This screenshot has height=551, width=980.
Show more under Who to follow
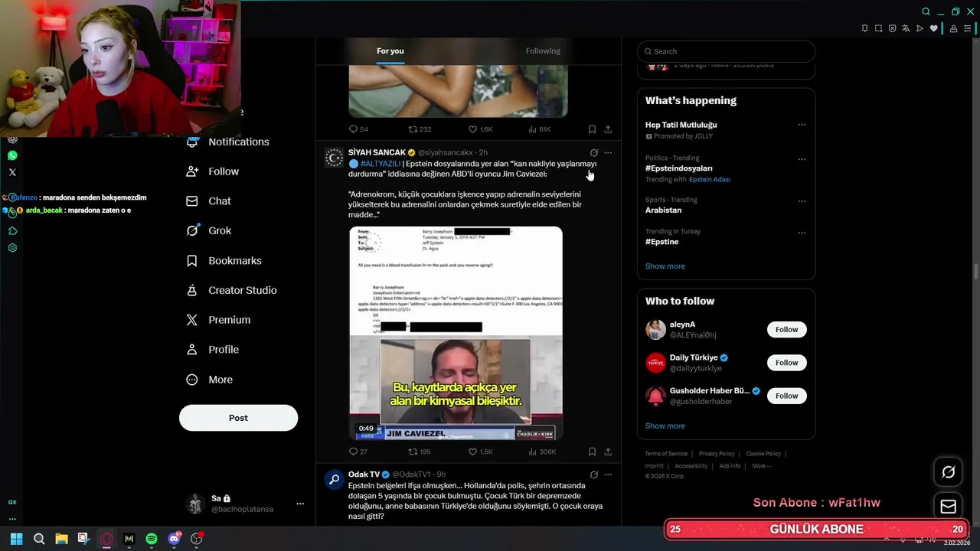pyautogui.click(x=665, y=426)
